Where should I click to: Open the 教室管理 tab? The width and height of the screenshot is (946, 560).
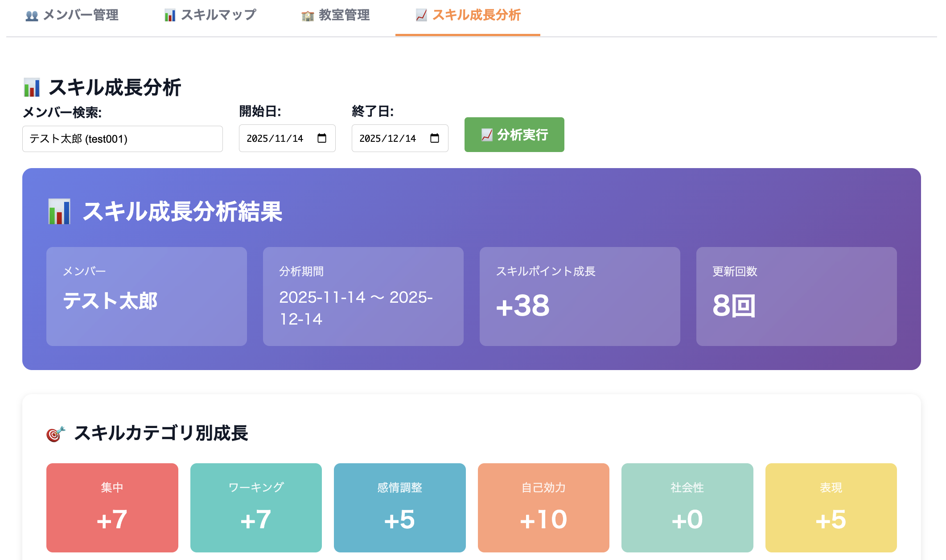[335, 16]
